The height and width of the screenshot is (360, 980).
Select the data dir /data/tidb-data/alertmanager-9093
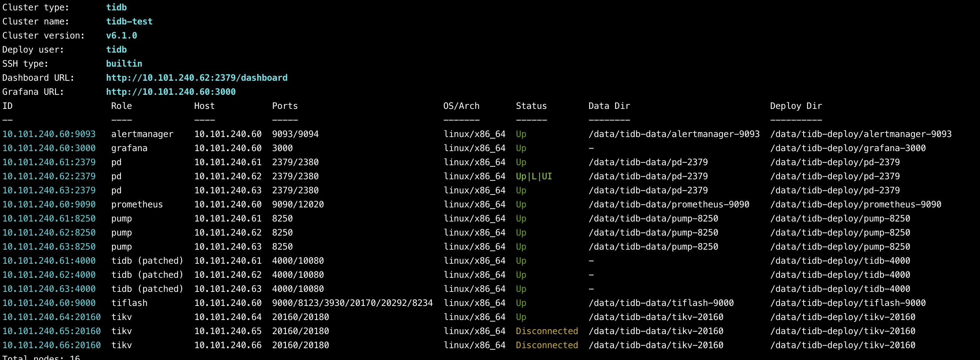pyautogui.click(x=674, y=134)
